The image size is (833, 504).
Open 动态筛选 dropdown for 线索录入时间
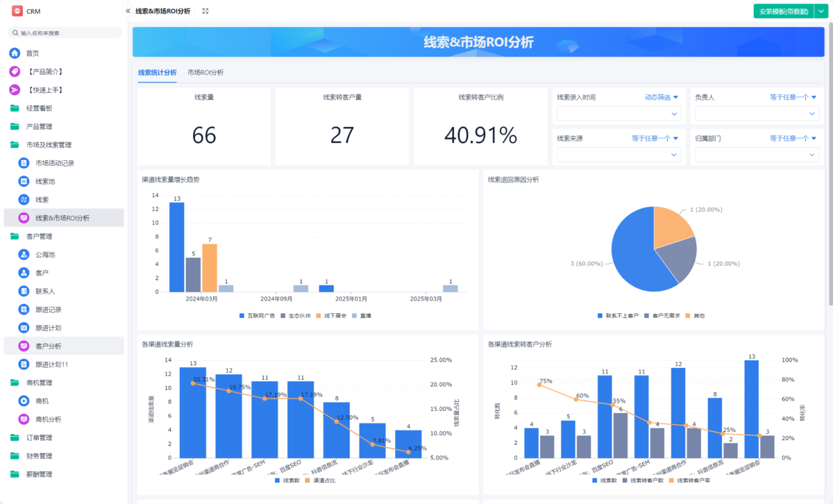(662, 97)
